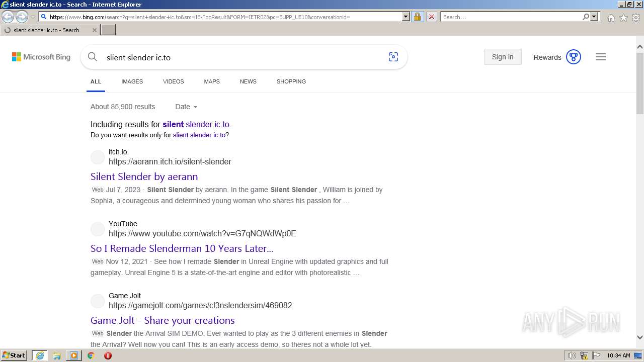
Task: Switch to the IMAGES tab
Action: coord(132,81)
